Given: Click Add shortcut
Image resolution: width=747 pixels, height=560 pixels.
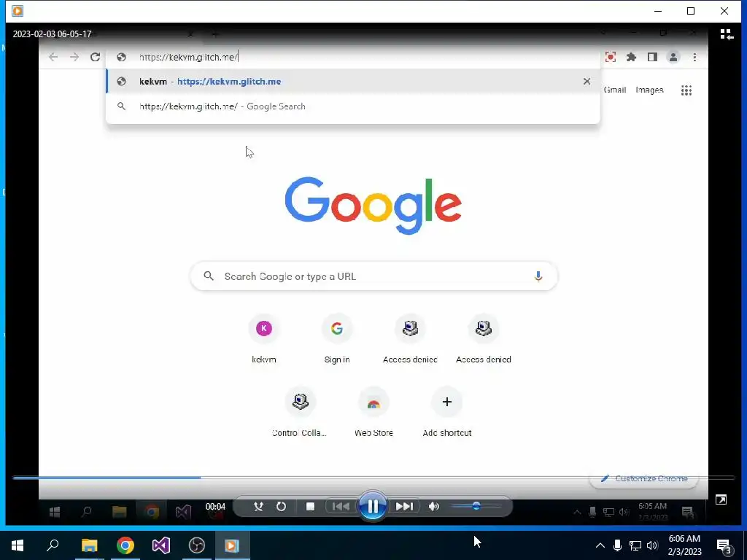Looking at the screenshot, I should [x=447, y=413].
